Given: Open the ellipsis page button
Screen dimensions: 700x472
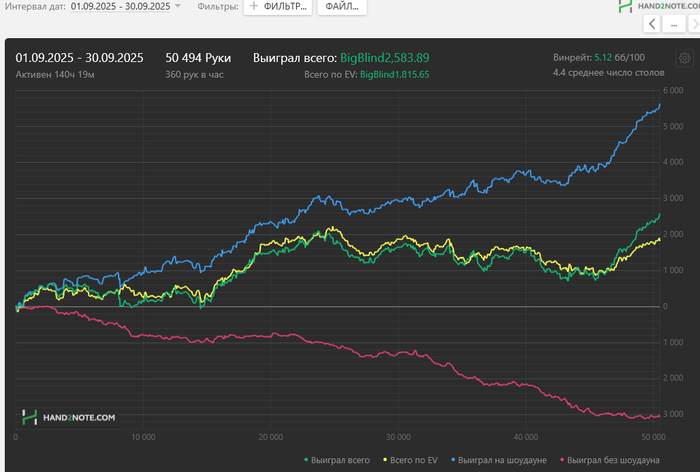Looking at the screenshot, I should coord(674,24).
